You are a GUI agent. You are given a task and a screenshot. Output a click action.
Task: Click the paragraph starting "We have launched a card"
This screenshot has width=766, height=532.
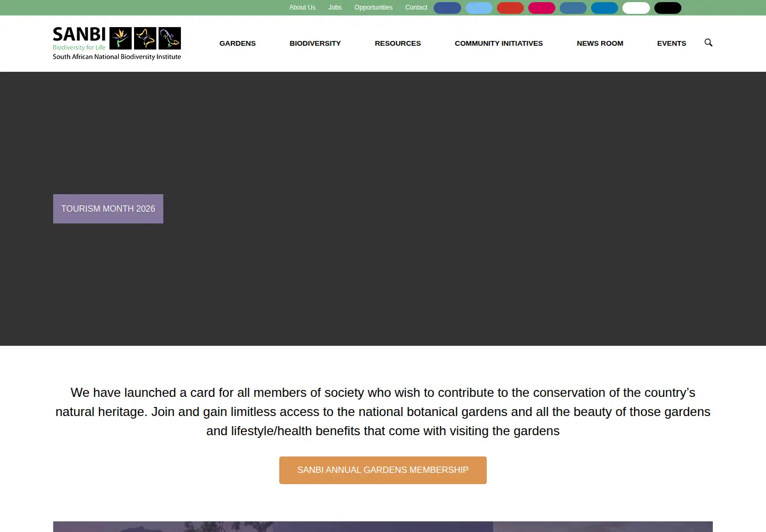[x=383, y=412]
